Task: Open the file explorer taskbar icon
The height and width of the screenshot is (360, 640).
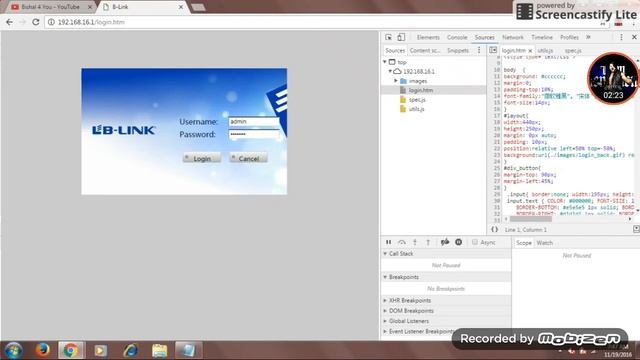Action: pyautogui.click(x=160, y=350)
